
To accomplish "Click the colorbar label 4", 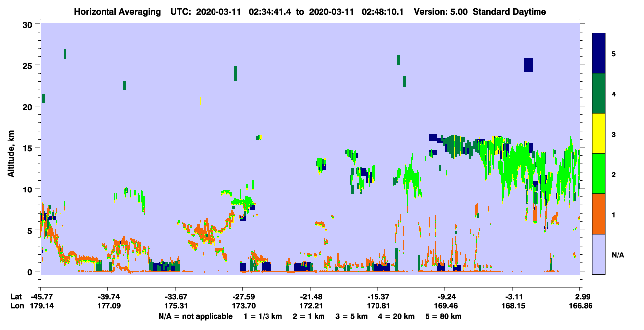I will point(613,94).
